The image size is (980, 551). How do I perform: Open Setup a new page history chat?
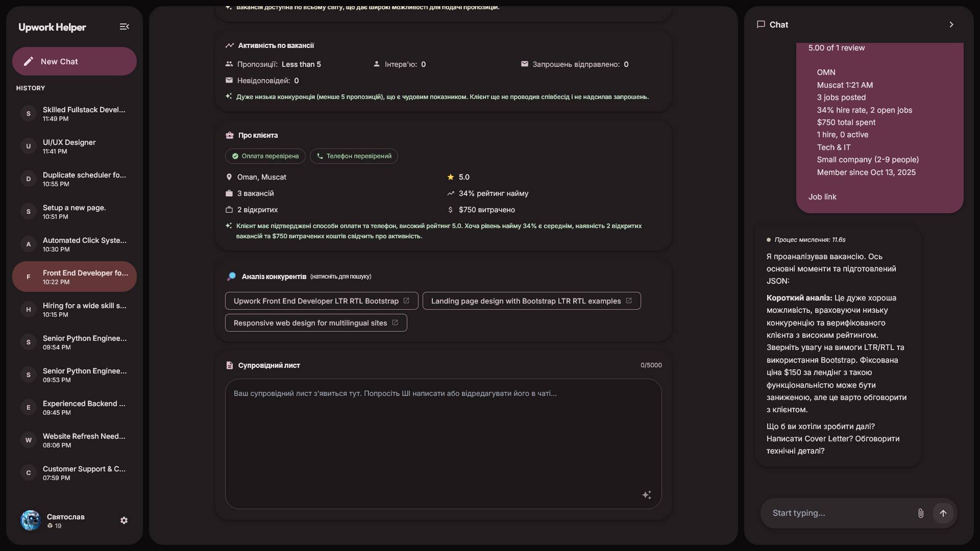click(x=75, y=211)
